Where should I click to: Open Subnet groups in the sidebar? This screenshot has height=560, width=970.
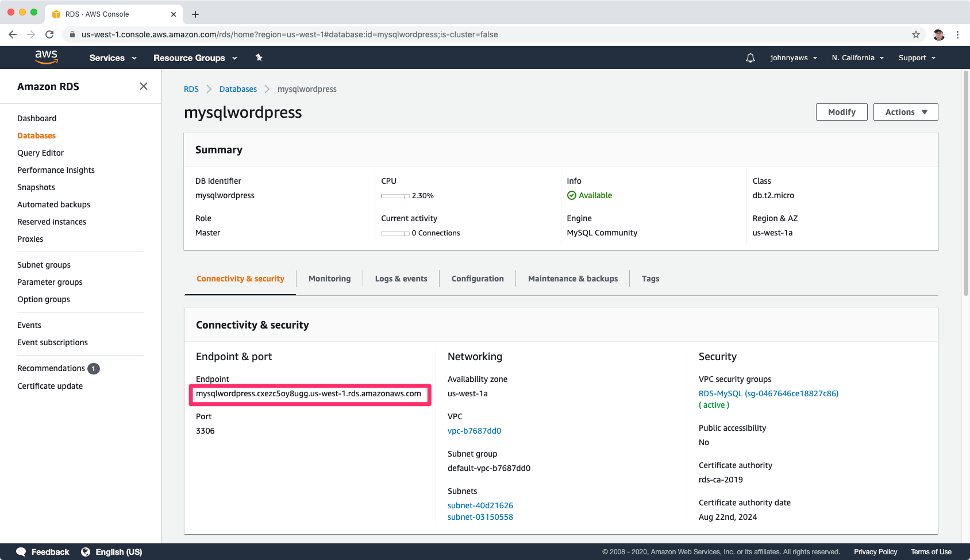click(44, 265)
